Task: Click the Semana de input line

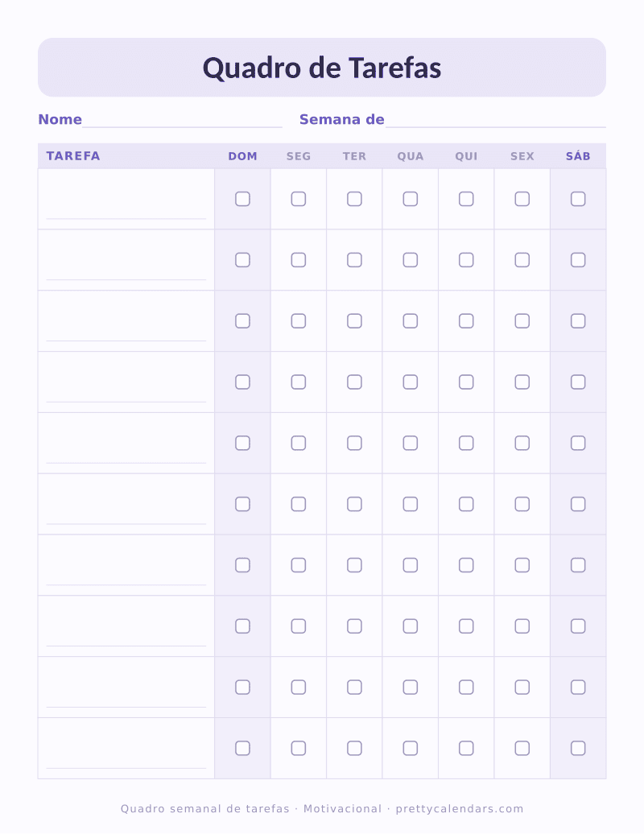Action: (x=496, y=126)
